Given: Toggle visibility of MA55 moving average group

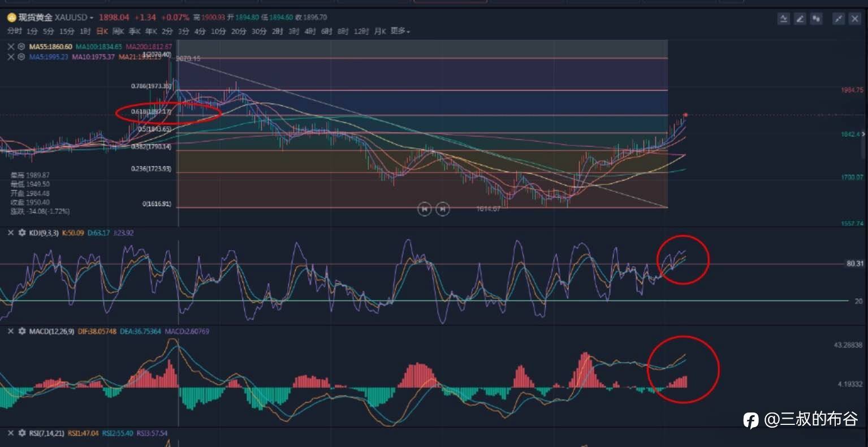Looking at the screenshot, I should pos(21,46).
